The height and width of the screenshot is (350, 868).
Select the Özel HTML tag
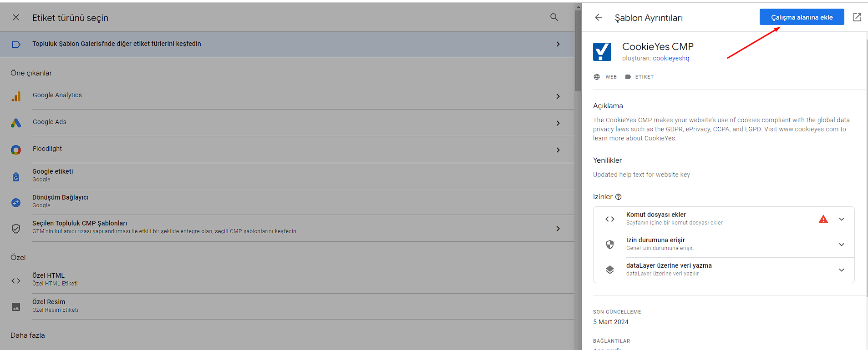(49, 279)
